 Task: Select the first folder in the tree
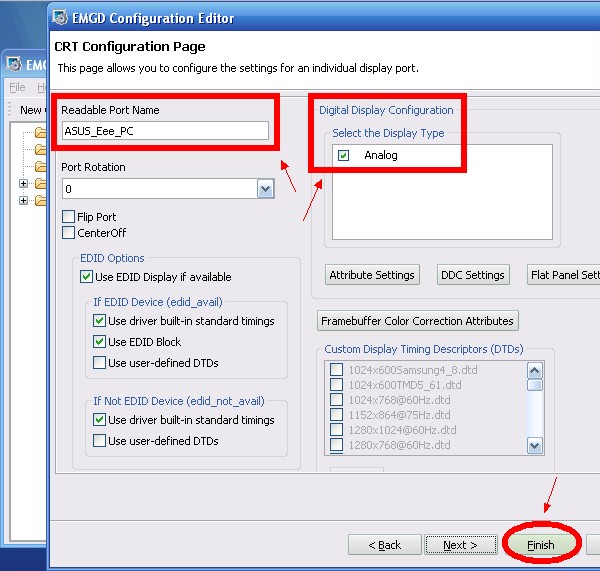coord(40,132)
